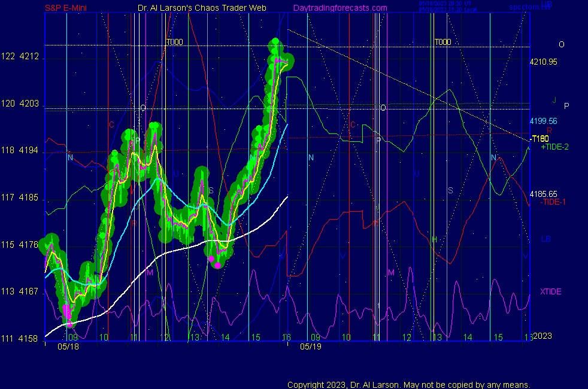The image size is (588, 389).
Task: Click the white "P" label right of green "J"
Action: [566, 106]
